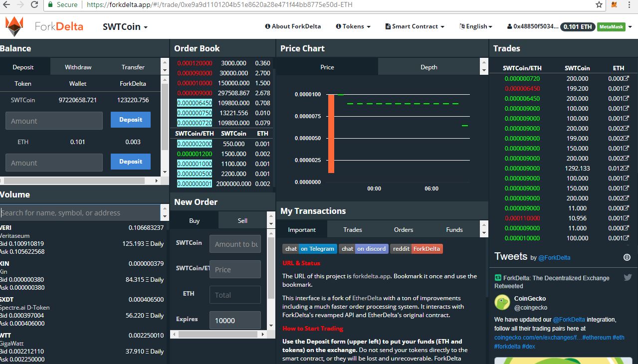
Task: Reload the page with the refresh icon
Action: click(x=34, y=5)
